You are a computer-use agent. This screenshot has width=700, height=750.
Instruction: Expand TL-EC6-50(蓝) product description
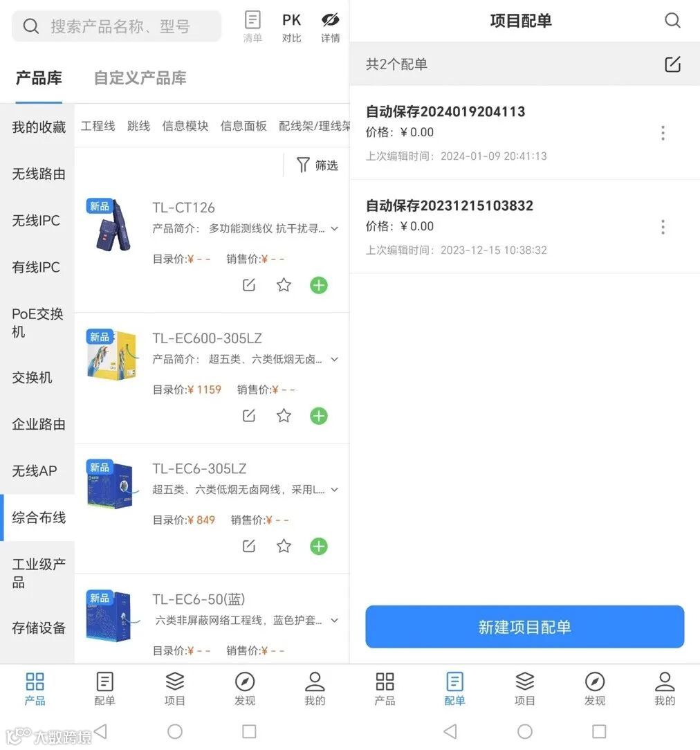pos(335,621)
